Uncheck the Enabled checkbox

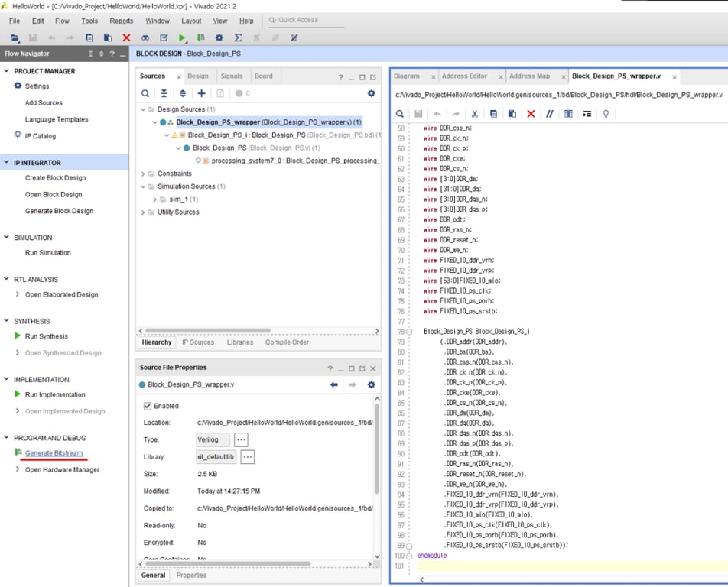148,406
